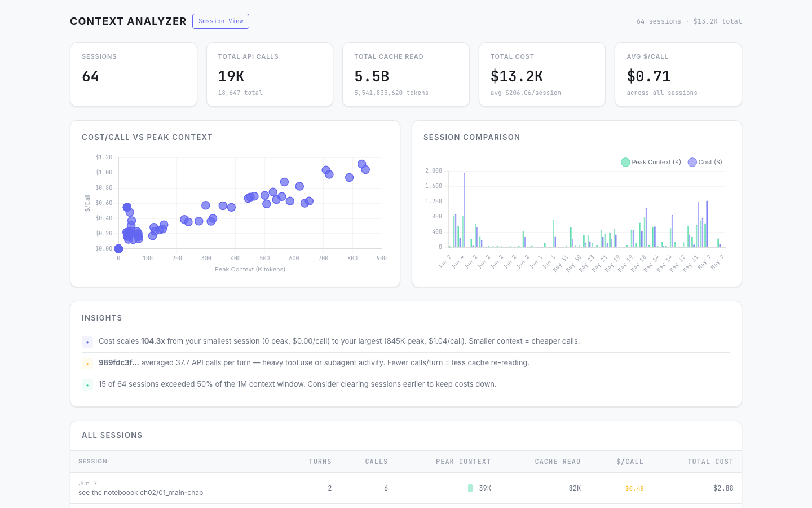Select the 39K peak context cell

pyautogui.click(x=485, y=488)
